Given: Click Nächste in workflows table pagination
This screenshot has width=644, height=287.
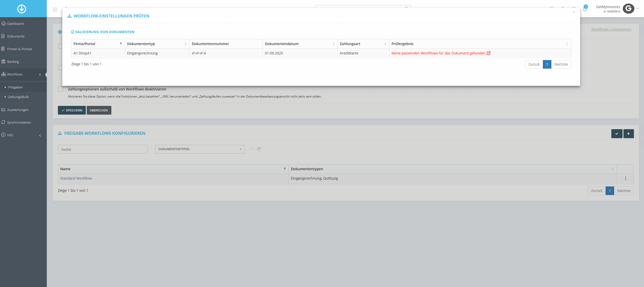Looking at the screenshot, I should (x=624, y=191).
